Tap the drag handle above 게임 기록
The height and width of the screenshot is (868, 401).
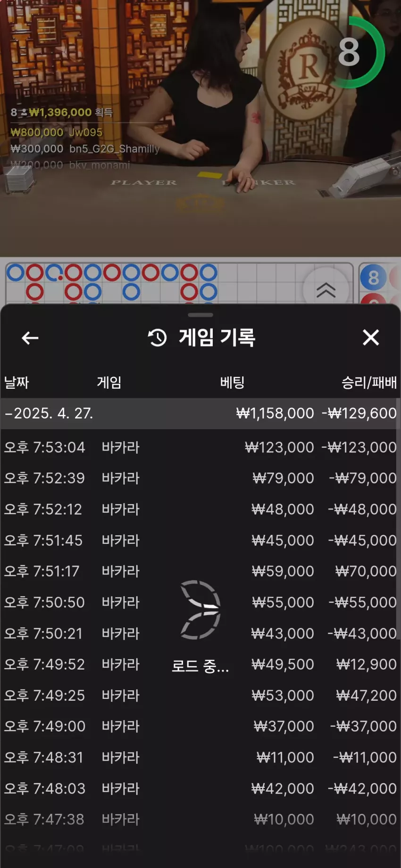pyautogui.click(x=200, y=315)
